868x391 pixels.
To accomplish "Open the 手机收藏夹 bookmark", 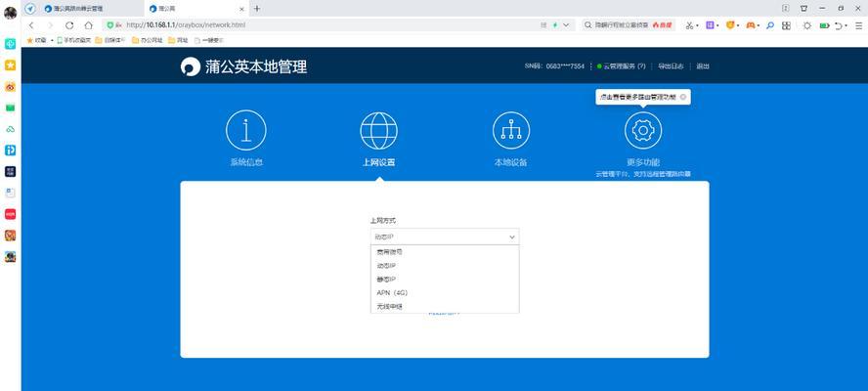I will [x=74, y=40].
